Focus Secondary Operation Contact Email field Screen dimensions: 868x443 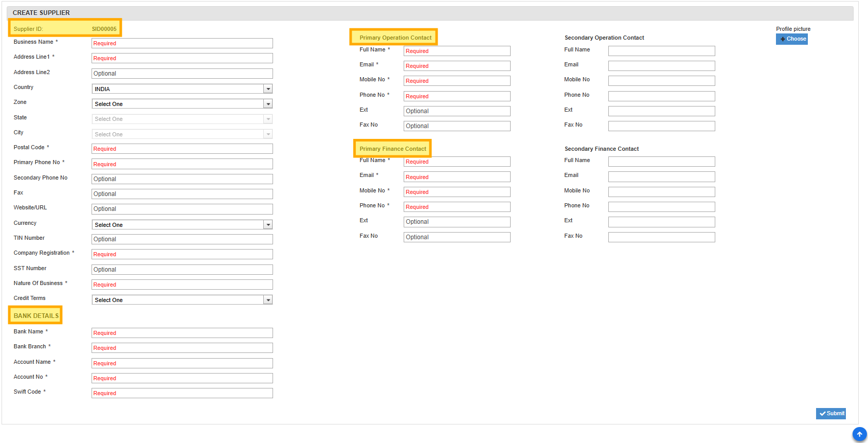662,66
